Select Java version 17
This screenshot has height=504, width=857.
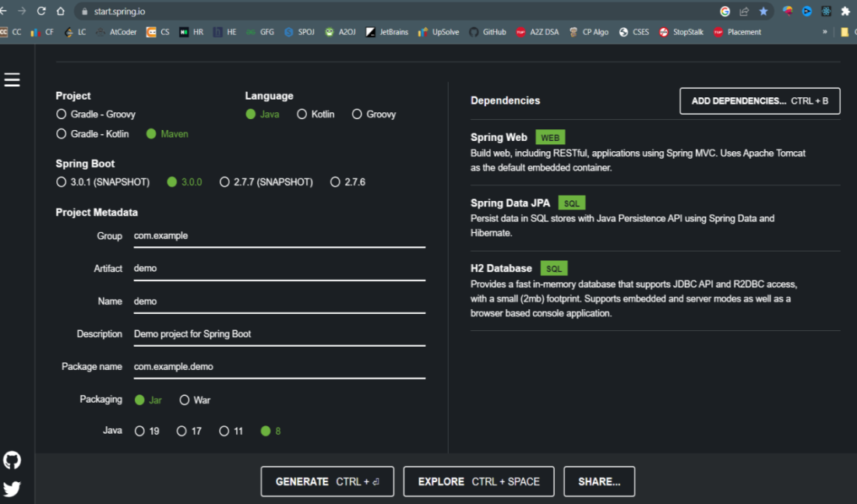coord(189,432)
